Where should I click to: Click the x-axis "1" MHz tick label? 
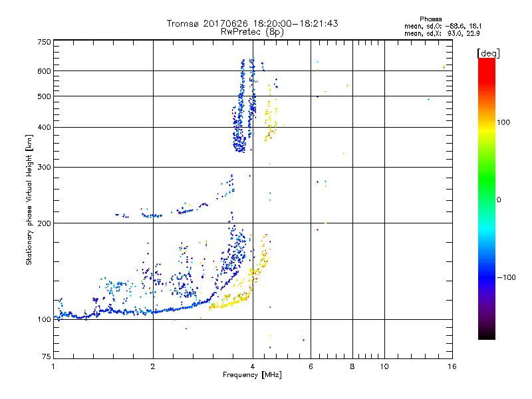point(53,366)
